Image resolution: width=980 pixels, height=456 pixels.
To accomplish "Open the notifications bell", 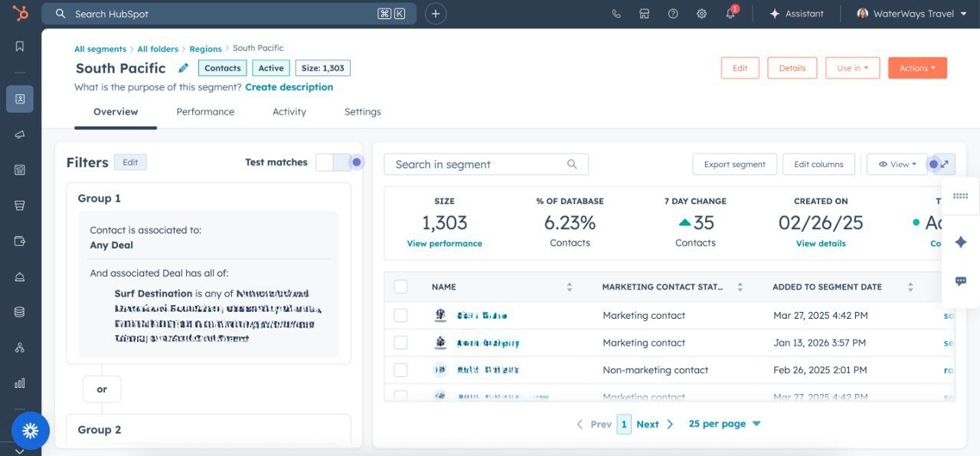I will point(730,14).
